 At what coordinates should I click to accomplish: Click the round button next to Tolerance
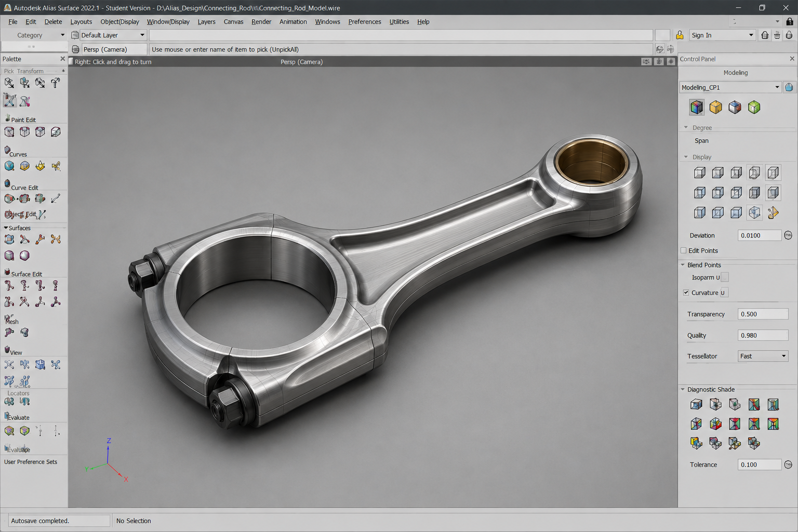[788, 464]
